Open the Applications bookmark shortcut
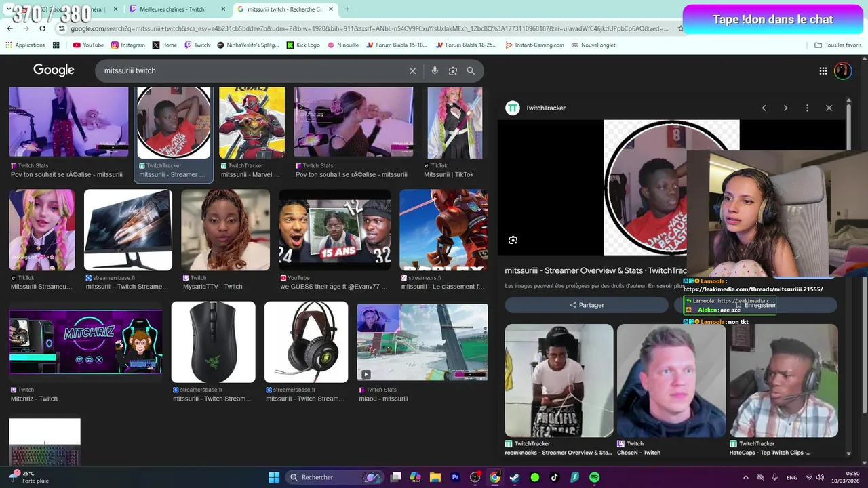Image resolution: width=868 pixels, height=488 pixels. click(x=25, y=45)
